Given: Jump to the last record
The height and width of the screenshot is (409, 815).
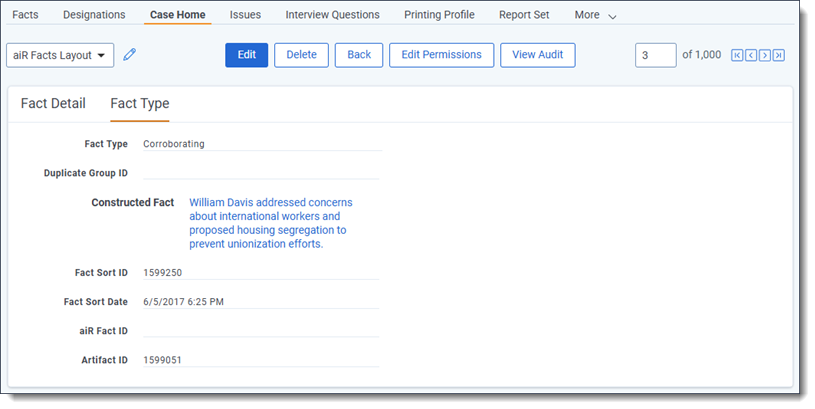Looking at the screenshot, I should tap(779, 55).
